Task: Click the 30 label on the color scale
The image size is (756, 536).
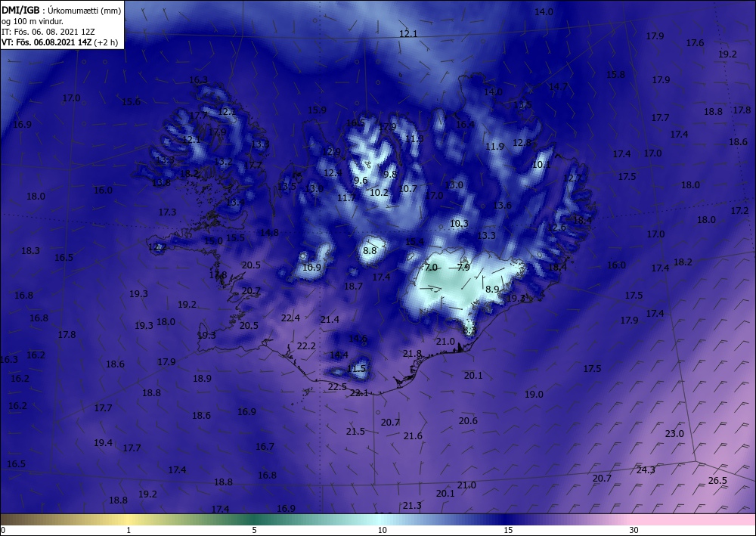Action: point(634,530)
